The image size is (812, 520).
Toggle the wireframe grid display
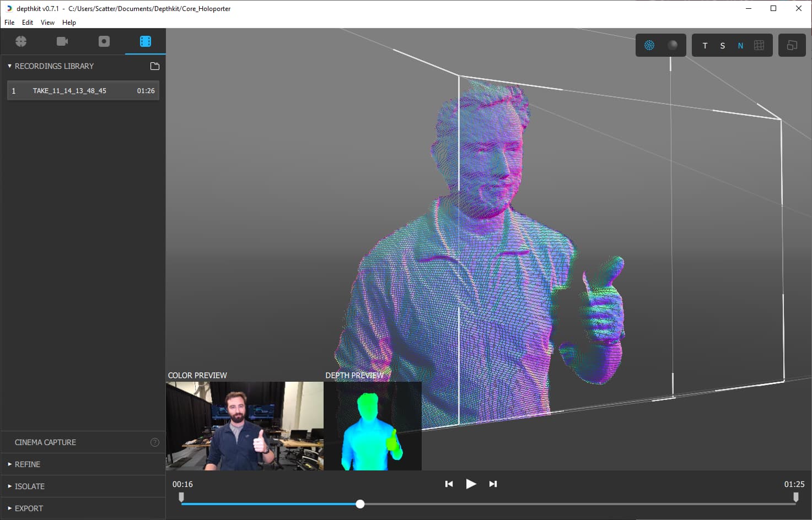tap(759, 45)
